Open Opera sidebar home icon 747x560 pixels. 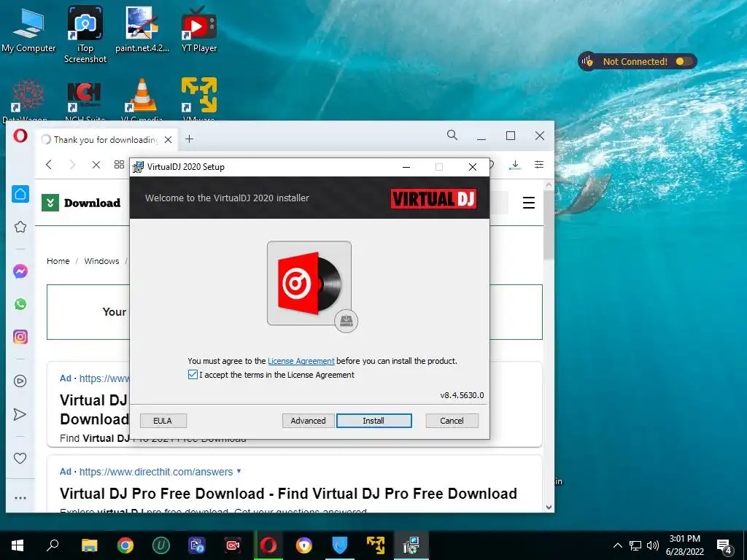point(20,194)
